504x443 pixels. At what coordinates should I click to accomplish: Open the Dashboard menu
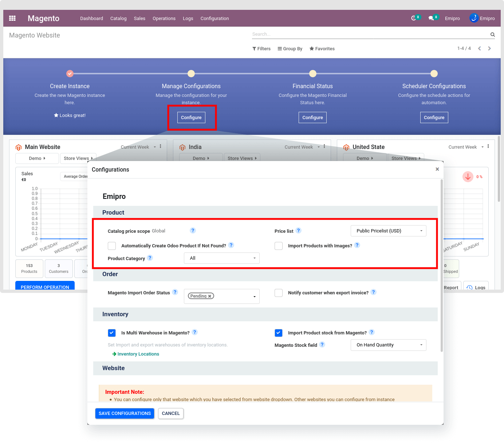click(92, 19)
